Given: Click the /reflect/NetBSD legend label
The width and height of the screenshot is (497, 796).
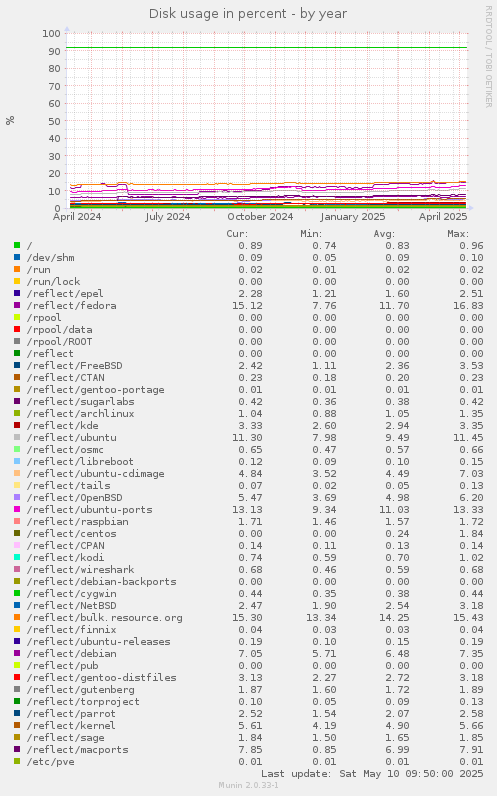Looking at the screenshot, I should 72,606.
